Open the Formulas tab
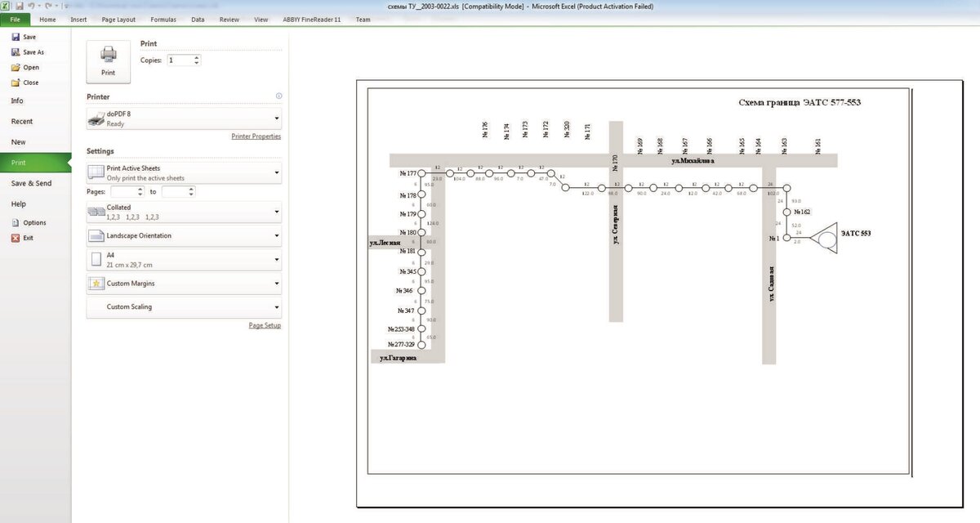Image resolution: width=980 pixels, height=523 pixels. (163, 19)
